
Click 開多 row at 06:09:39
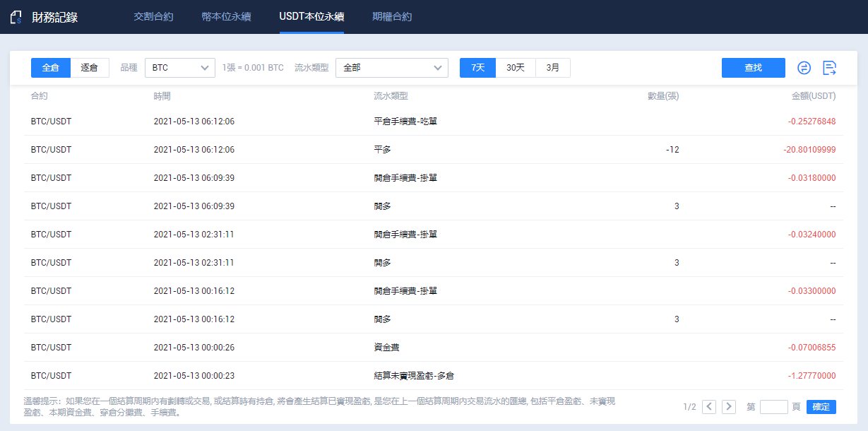coord(382,206)
